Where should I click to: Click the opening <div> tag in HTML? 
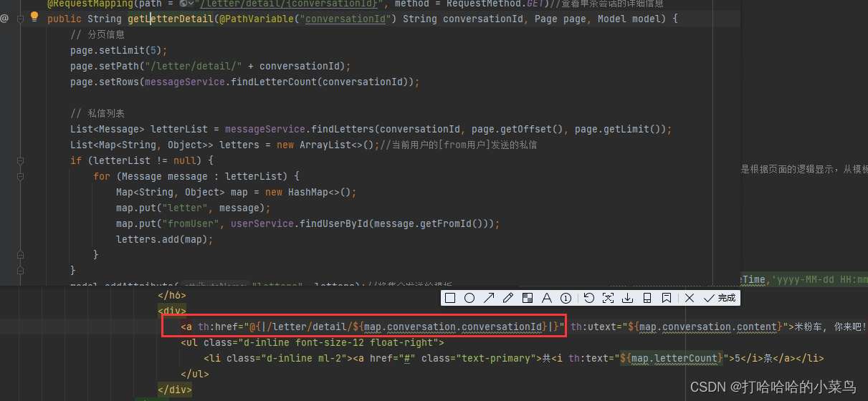click(x=172, y=311)
